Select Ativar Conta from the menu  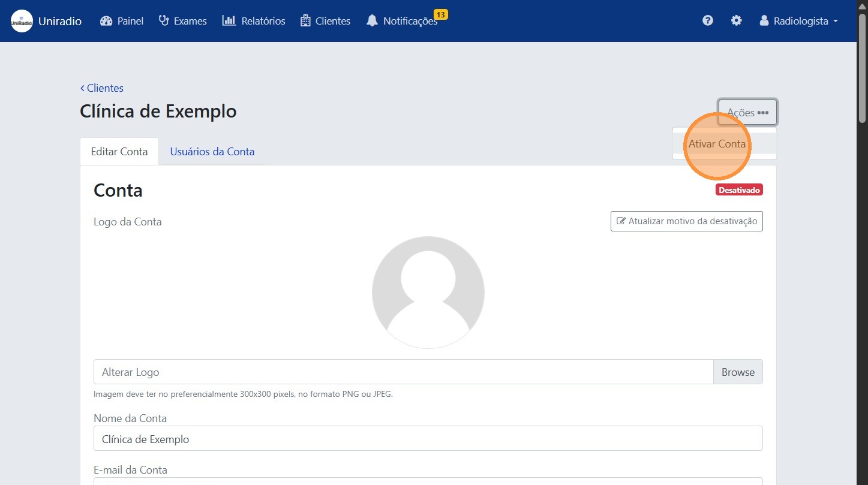tap(717, 144)
